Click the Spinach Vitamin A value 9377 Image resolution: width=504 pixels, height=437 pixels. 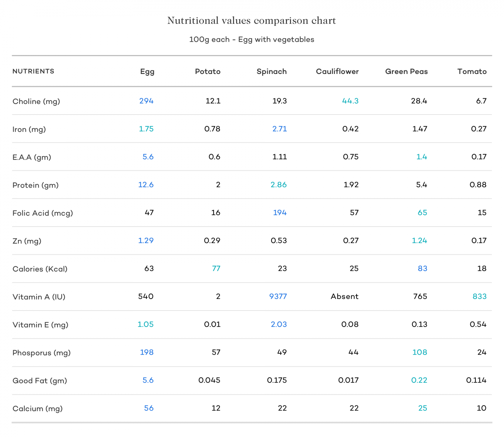click(278, 296)
